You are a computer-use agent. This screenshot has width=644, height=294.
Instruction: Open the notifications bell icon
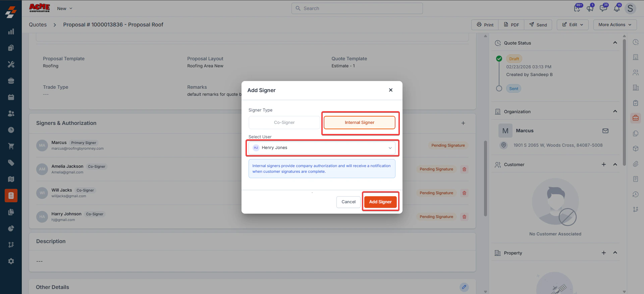coord(617,8)
